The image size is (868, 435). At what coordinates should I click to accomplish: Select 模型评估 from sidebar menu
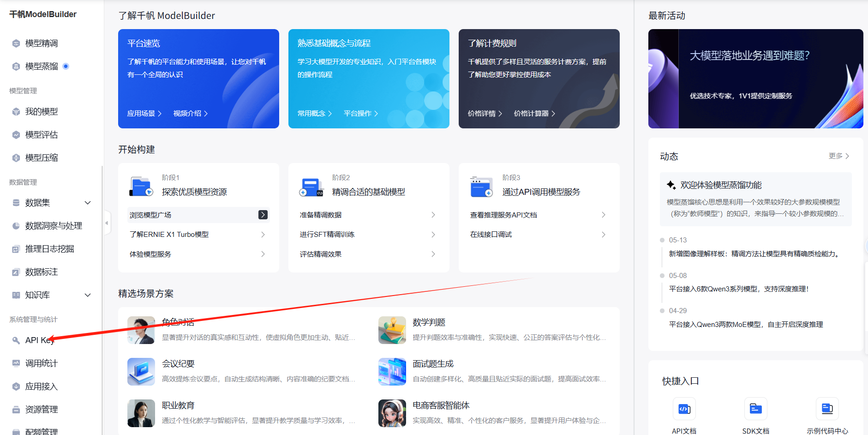(x=41, y=135)
